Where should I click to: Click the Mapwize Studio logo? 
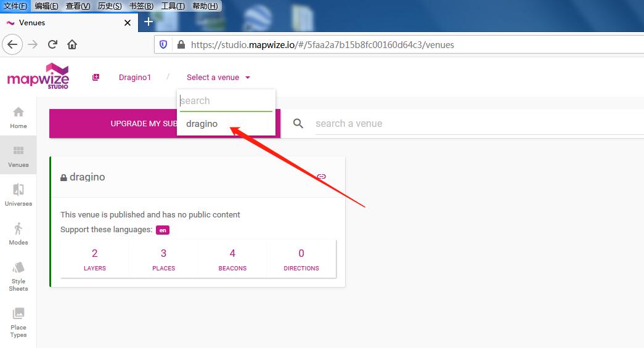(x=38, y=76)
